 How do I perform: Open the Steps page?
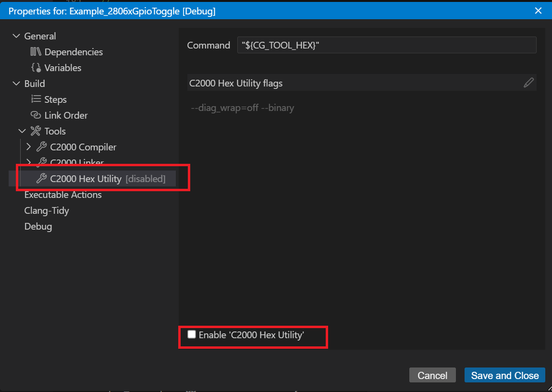55,99
